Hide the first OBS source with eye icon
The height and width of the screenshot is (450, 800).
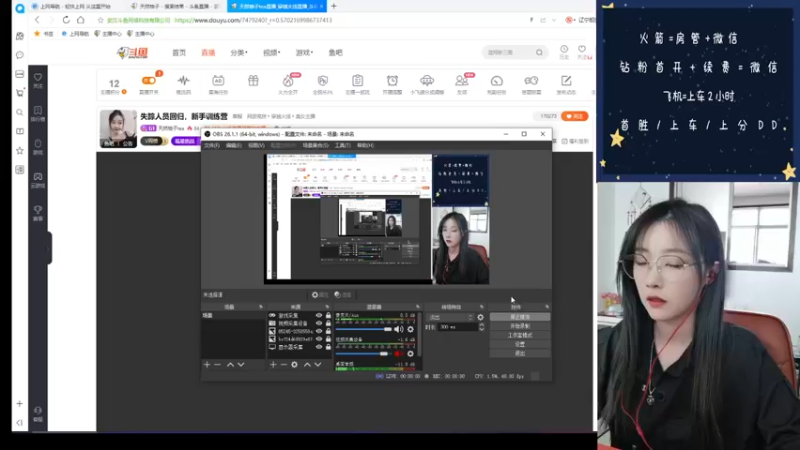[x=319, y=316]
